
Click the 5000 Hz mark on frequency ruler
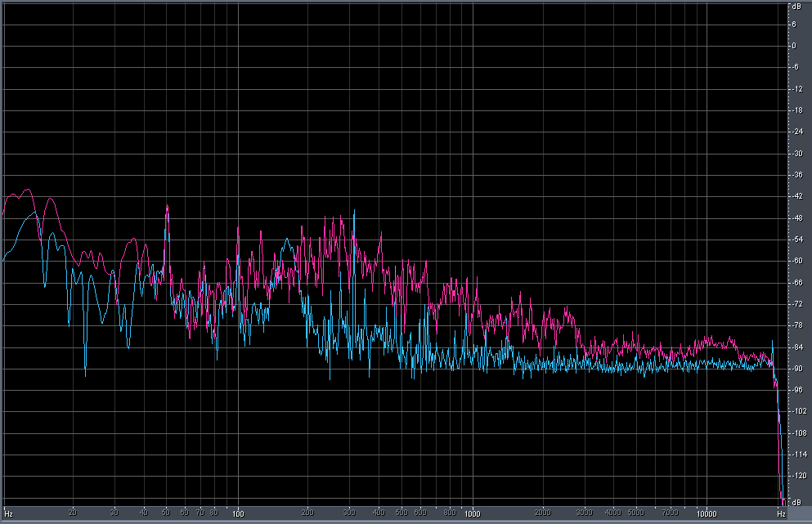coord(635,514)
